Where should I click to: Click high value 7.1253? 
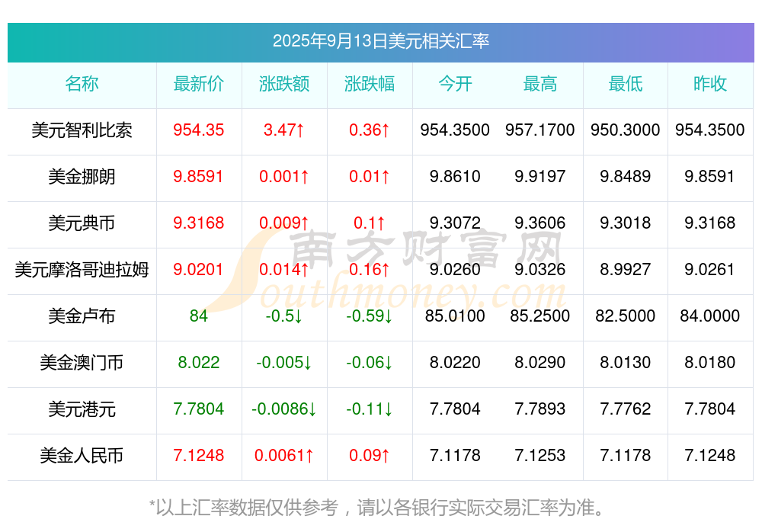click(540, 456)
